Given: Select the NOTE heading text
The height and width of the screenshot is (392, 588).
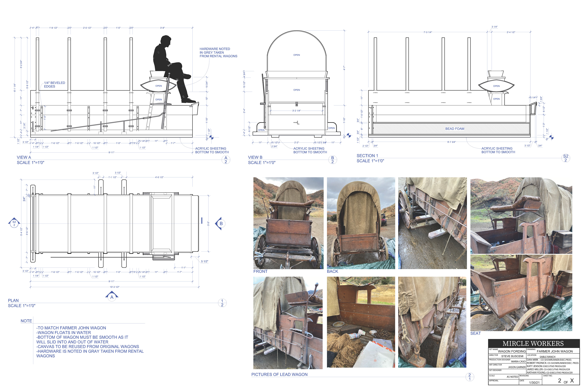Looking at the screenshot, I should [x=26, y=321].
